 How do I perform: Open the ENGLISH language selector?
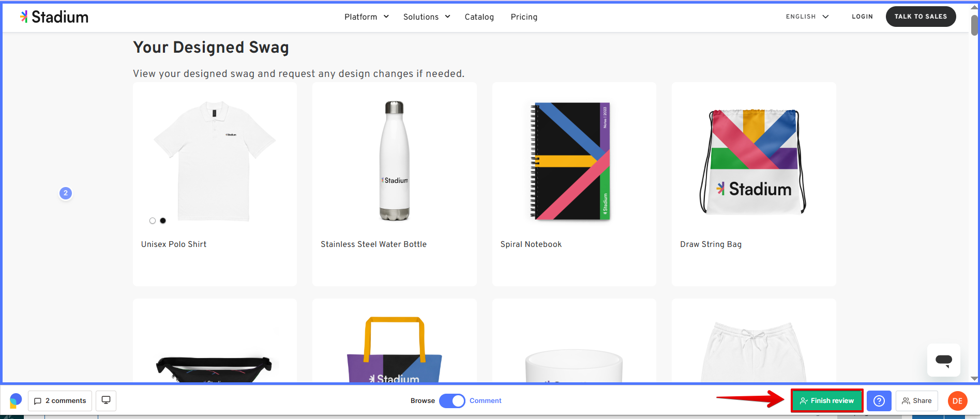[x=807, y=17]
